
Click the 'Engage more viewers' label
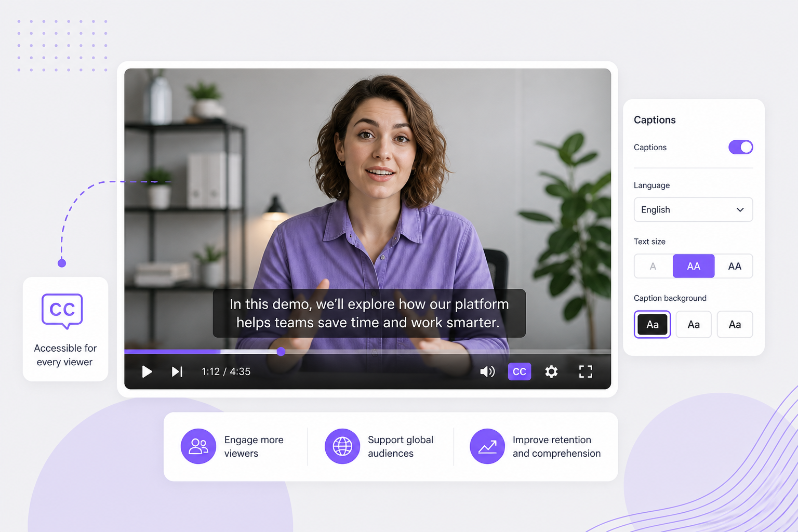pos(254,446)
